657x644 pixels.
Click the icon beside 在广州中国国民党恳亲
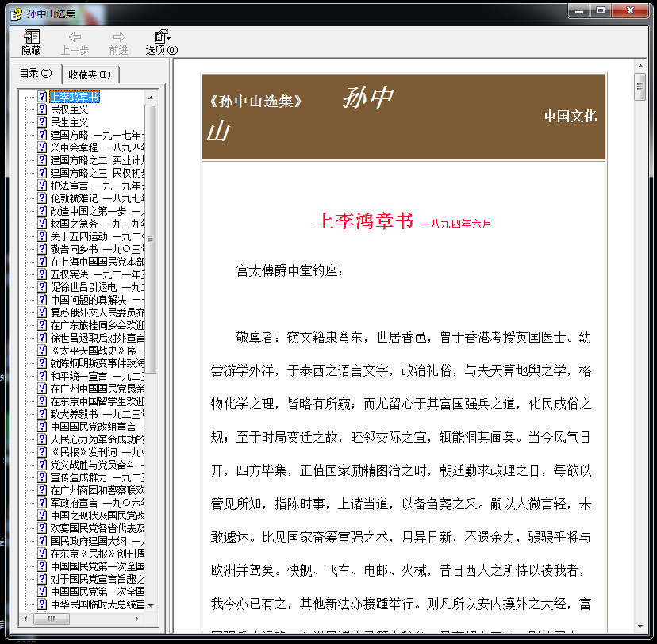[x=42, y=389]
